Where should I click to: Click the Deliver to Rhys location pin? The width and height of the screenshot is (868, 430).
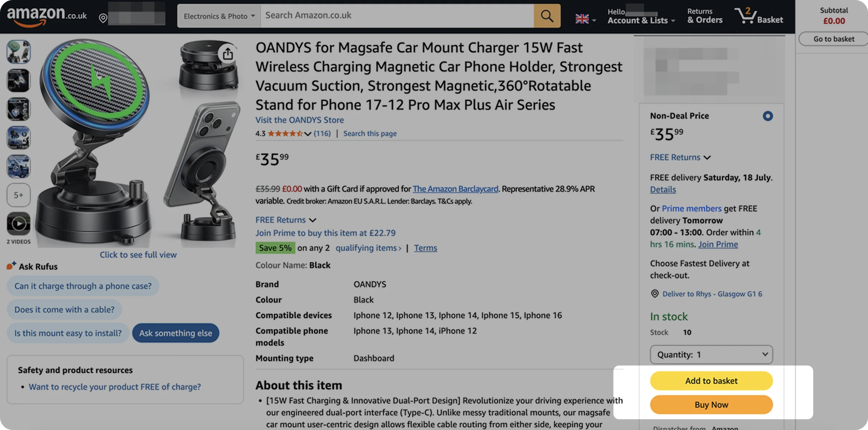coord(655,294)
